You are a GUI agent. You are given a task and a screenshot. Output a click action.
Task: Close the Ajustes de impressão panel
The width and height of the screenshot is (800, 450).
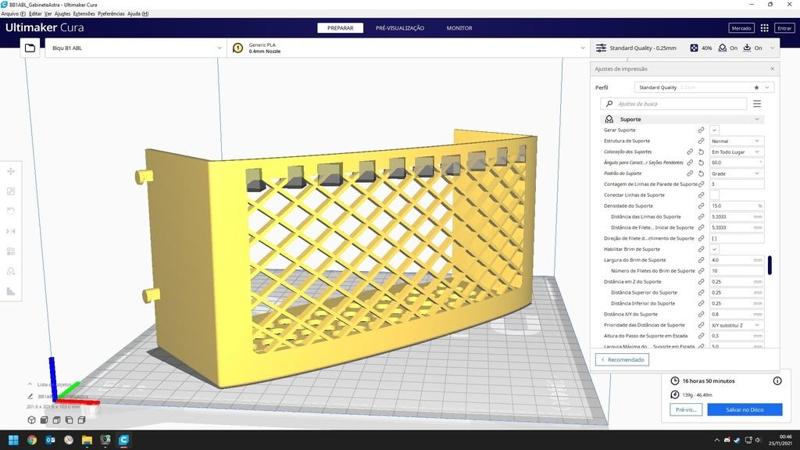pos(772,69)
